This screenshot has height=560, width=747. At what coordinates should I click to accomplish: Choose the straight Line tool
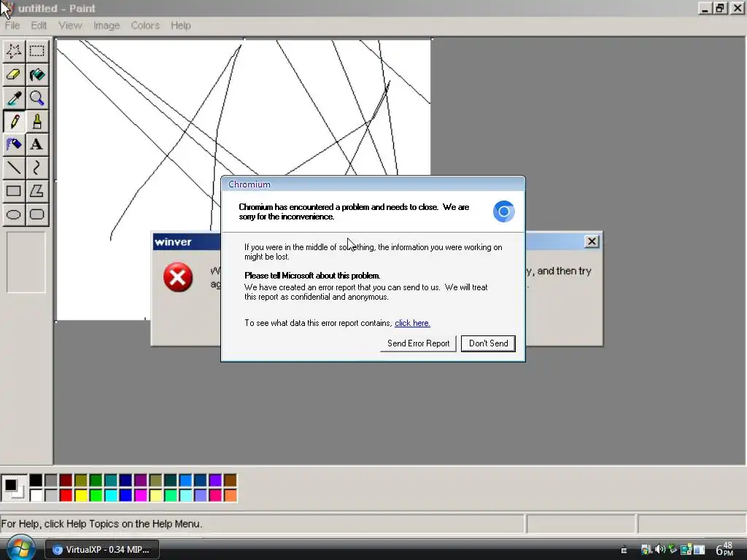pyautogui.click(x=14, y=168)
